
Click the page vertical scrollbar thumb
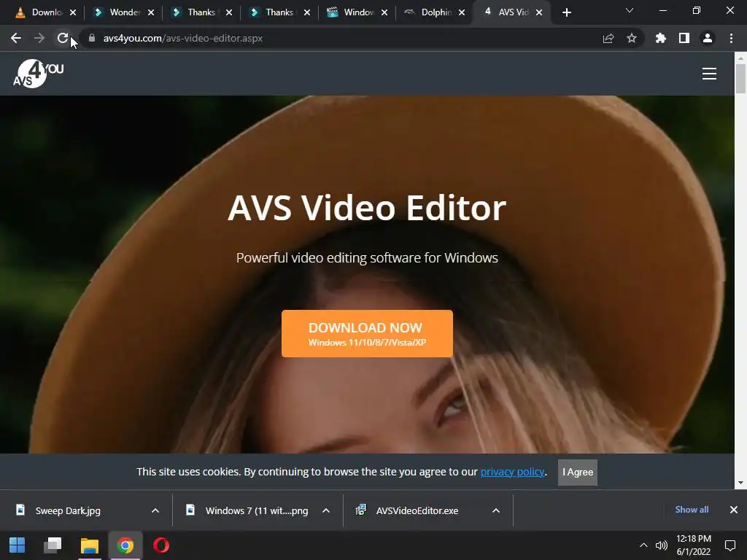tap(740, 79)
